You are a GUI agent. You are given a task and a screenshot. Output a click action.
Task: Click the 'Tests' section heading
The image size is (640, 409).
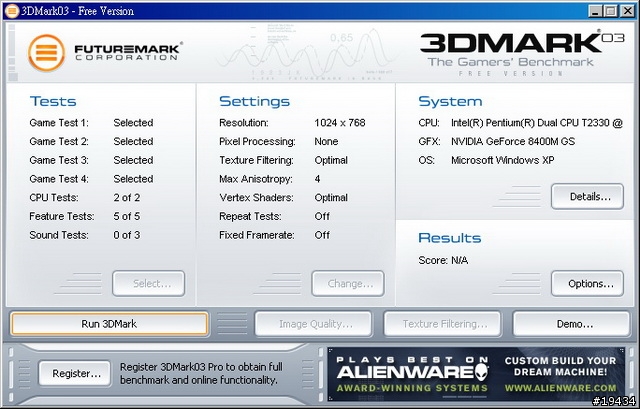tap(53, 101)
